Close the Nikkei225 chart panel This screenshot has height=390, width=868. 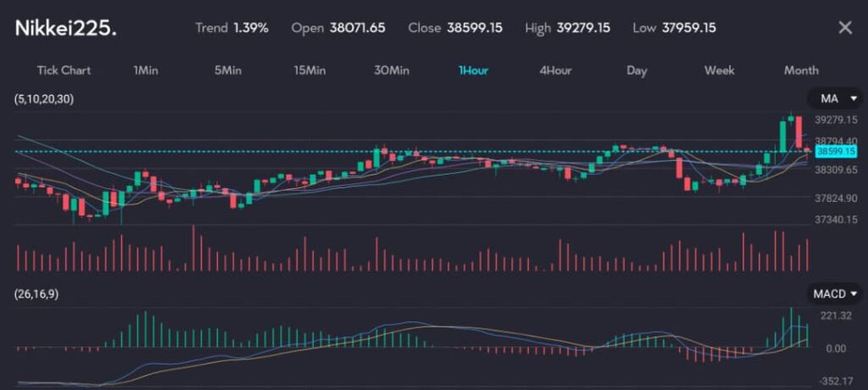coord(844,28)
